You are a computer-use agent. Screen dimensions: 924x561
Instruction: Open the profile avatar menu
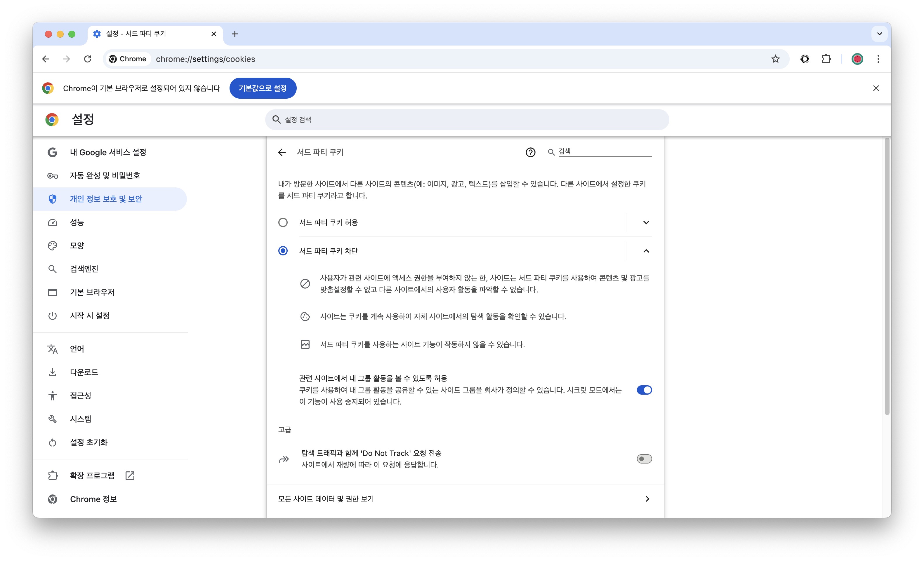(x=857, y=59)
